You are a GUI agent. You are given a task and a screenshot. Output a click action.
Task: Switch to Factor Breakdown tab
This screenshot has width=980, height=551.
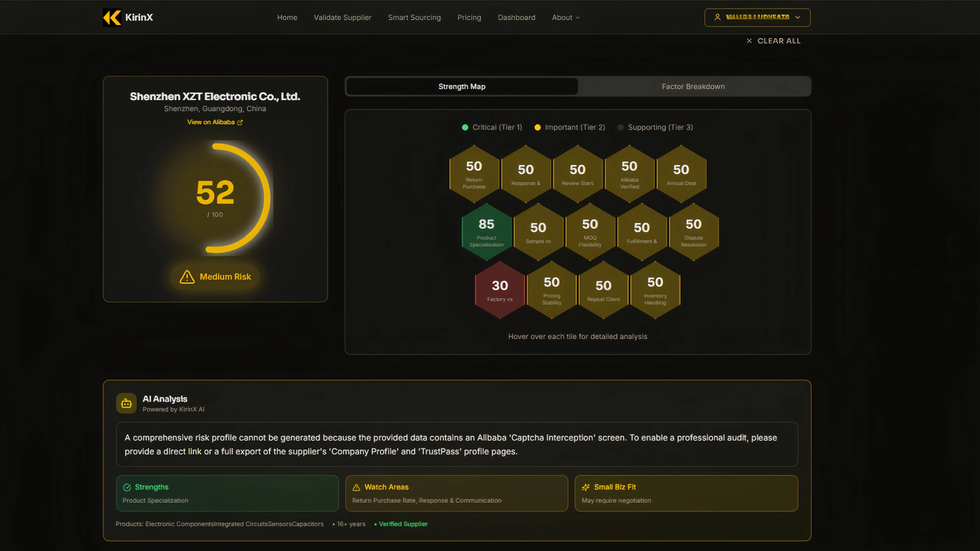(693, 86)
